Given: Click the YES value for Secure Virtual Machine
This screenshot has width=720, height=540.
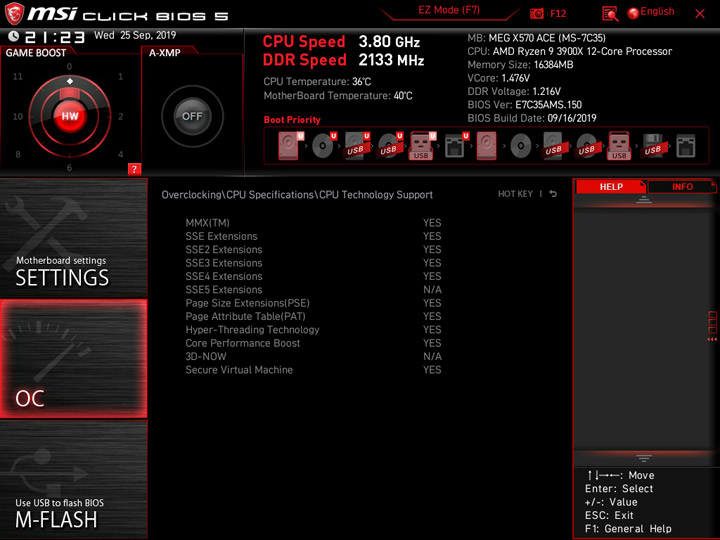Looking at the screenshot, I should point(432,370).
